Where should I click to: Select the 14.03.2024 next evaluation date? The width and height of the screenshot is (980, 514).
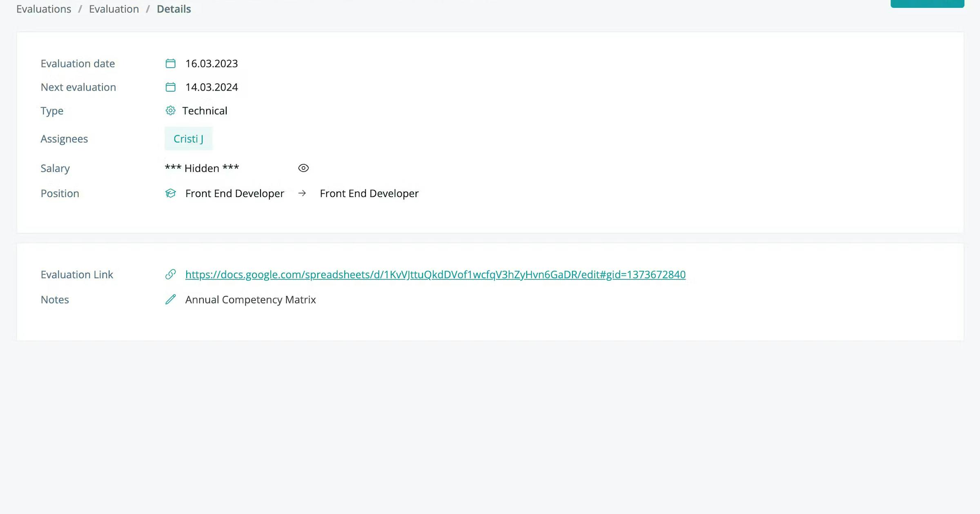212,87
